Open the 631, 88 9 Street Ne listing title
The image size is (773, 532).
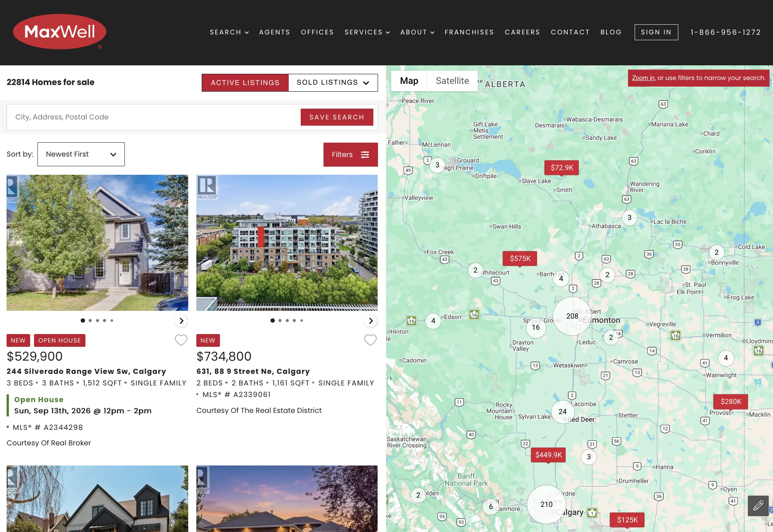pyautogui.click(x=253, y=371)
